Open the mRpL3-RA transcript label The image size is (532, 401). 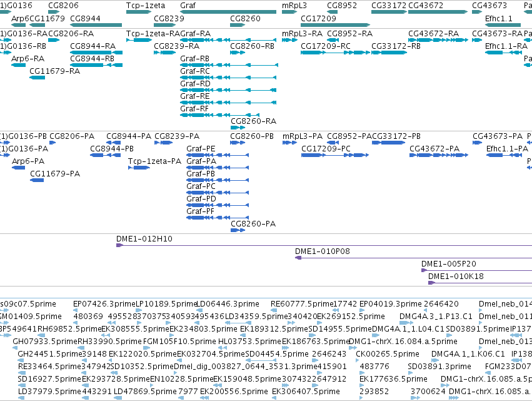303,34
